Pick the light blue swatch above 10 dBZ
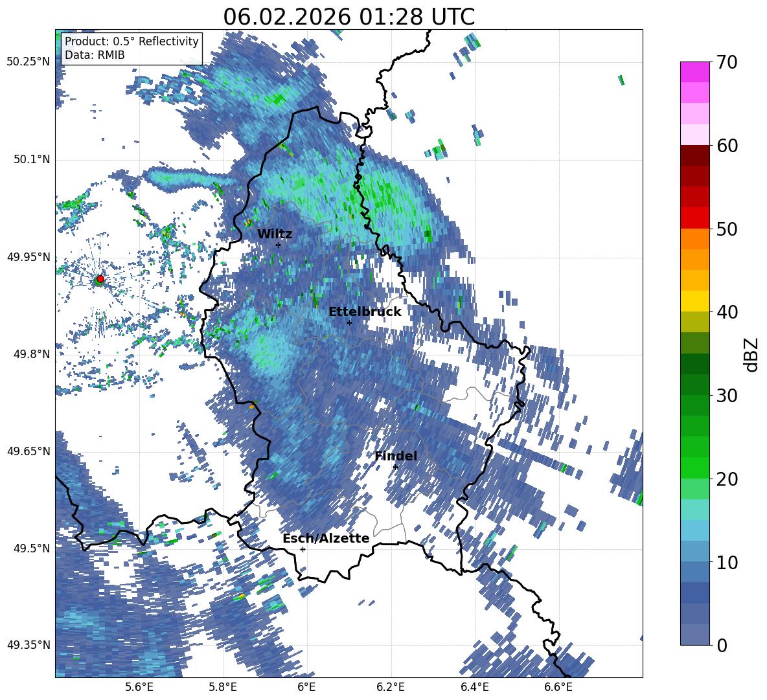Image resolution: width=767 pixels, height=700 pixels. pos(694,552)
